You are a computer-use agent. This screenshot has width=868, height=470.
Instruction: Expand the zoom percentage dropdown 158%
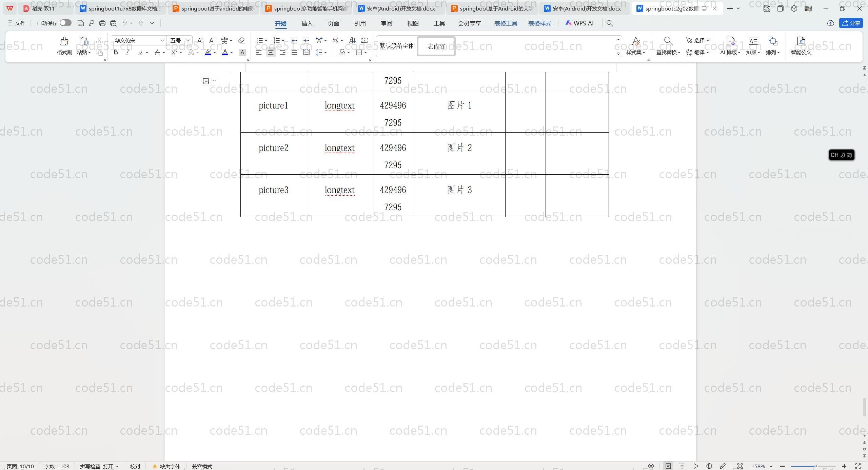(x=771, y=466)
